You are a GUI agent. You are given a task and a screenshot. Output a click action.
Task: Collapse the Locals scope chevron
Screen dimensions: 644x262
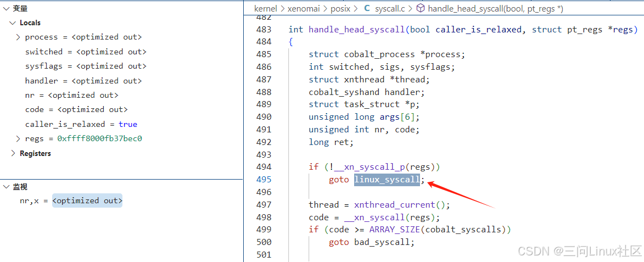[13, 23]
